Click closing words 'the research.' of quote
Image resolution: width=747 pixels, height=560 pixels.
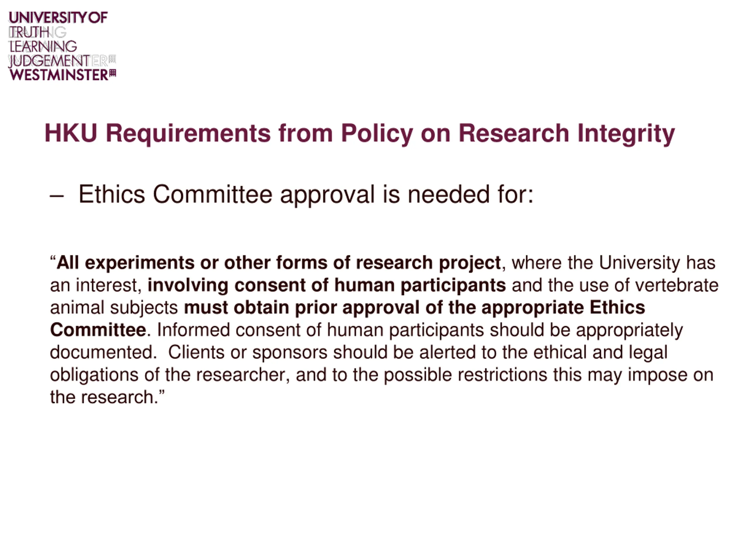(104, 397)
